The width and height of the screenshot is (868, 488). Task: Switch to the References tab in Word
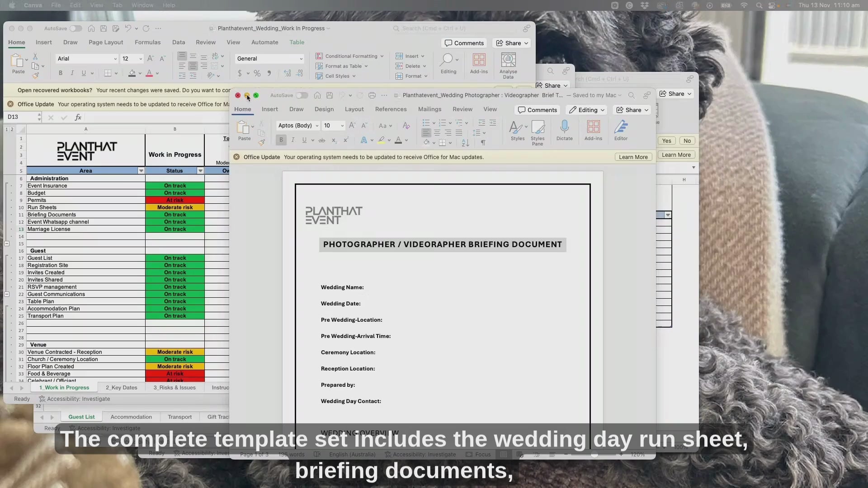pos(391,109)
